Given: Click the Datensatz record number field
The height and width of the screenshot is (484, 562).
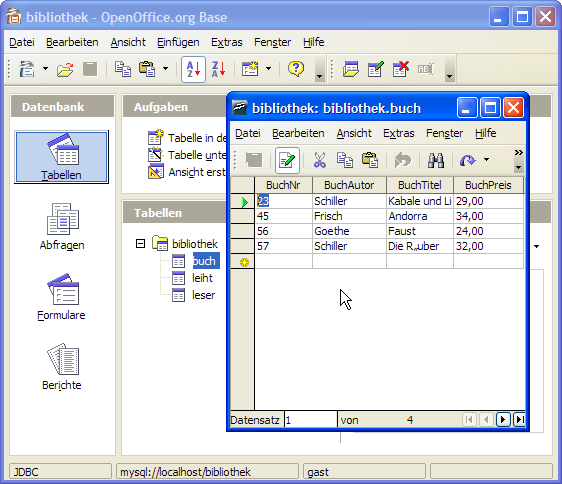Looking at the screenshot, I should (x=310, y=420).
